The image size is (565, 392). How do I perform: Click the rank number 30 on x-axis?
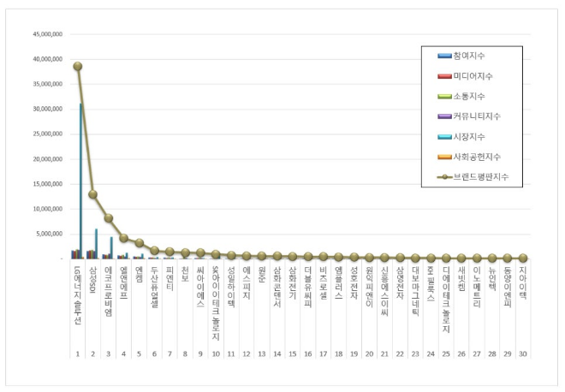click(523, 353)
